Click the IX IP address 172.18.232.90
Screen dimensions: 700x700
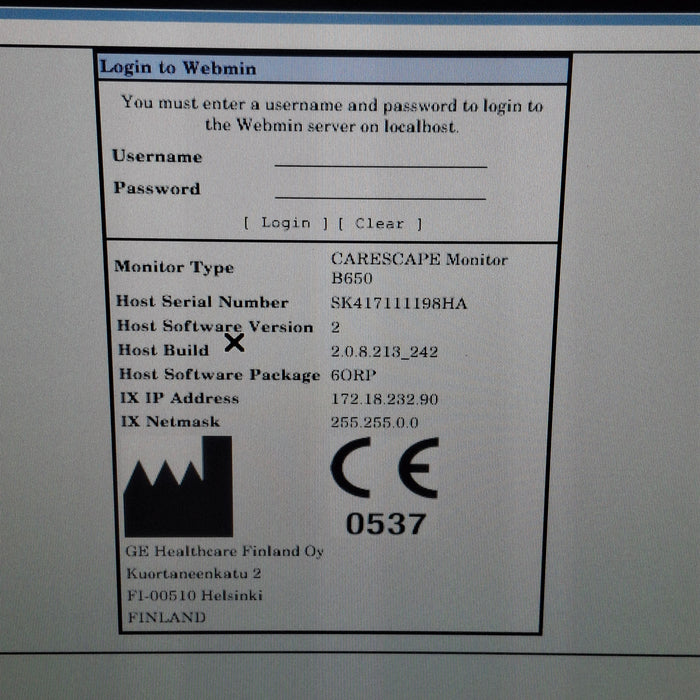point(384,399)
